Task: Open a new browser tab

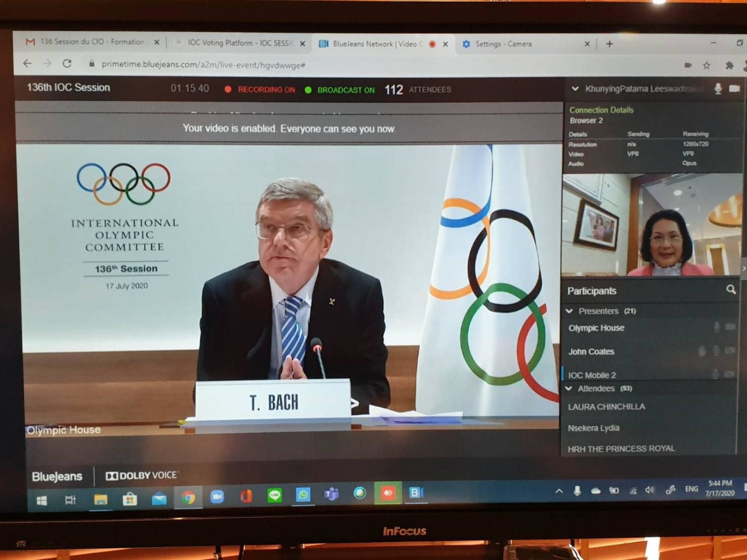Action: pos(609,44)
